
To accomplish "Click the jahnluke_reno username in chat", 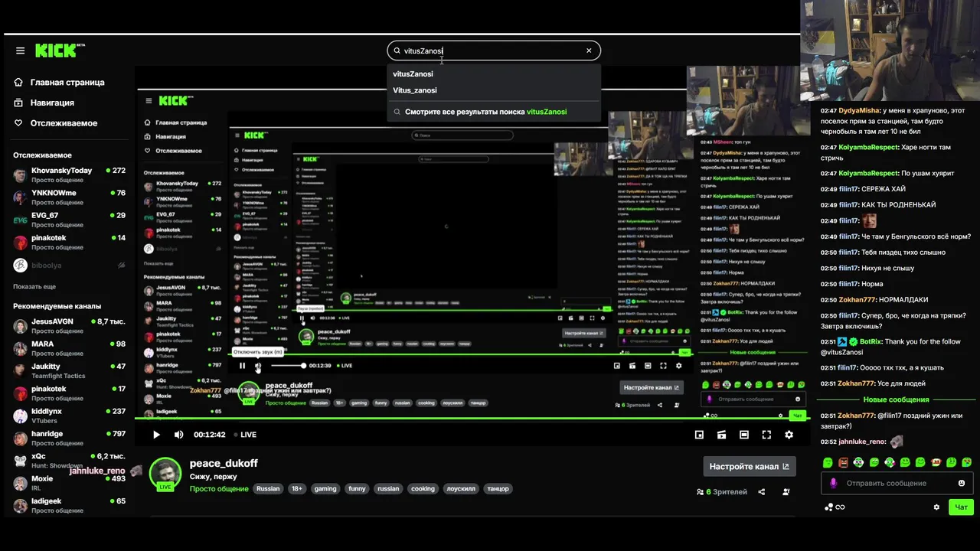I will pos(862,442).
